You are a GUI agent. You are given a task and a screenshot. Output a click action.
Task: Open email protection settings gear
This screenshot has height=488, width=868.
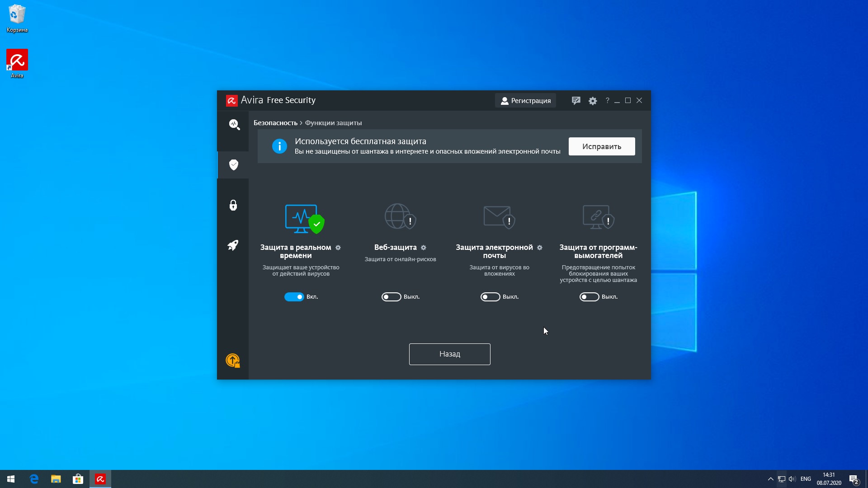click(540, 248)
